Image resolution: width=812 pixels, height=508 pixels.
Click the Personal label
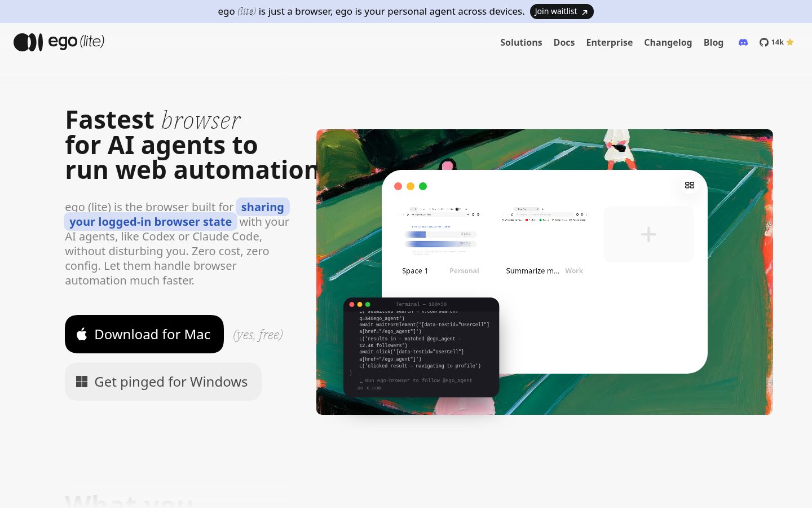click(464, 271)
